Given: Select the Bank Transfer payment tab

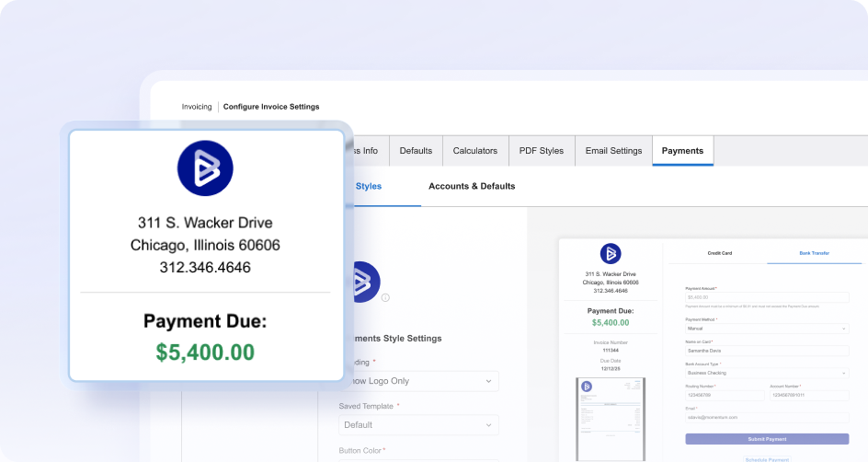Looking at the screenshot, I should coord(814,253).
